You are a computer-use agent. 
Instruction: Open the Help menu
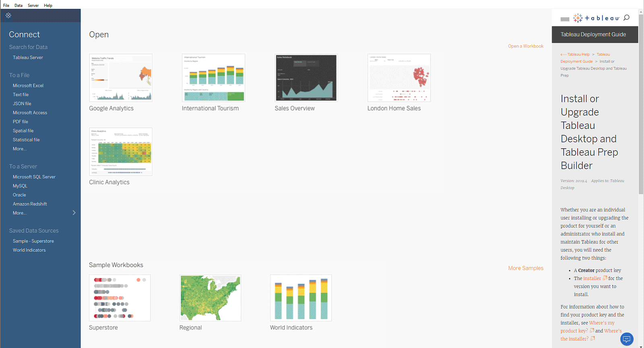(x=48, y=5)
